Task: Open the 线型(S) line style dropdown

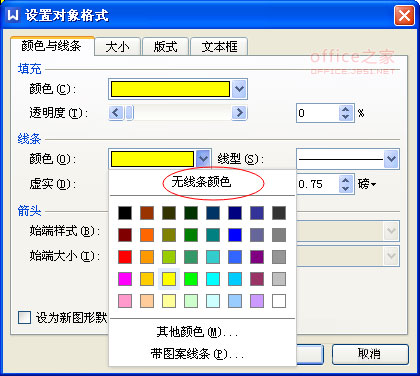Action: coord(391,159)
